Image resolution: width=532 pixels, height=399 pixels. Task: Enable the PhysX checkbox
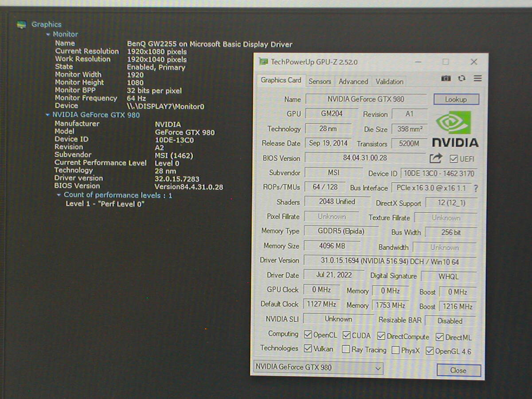(x=395, y=350)
